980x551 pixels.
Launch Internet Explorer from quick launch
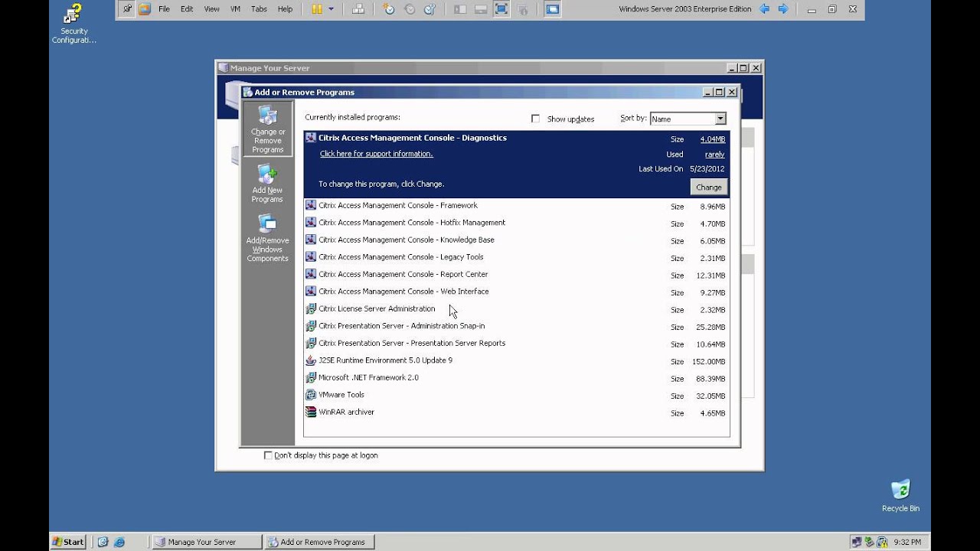point(119,542)
